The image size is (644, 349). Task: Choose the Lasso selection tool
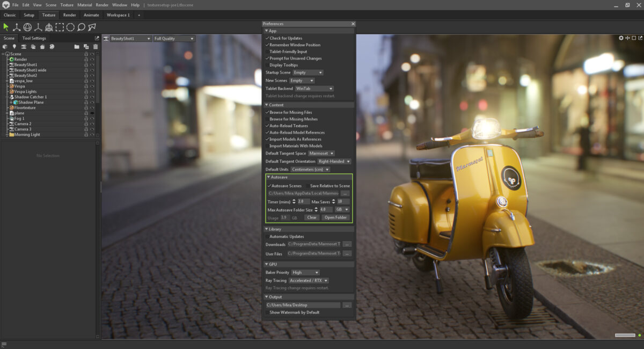point(82,27)
